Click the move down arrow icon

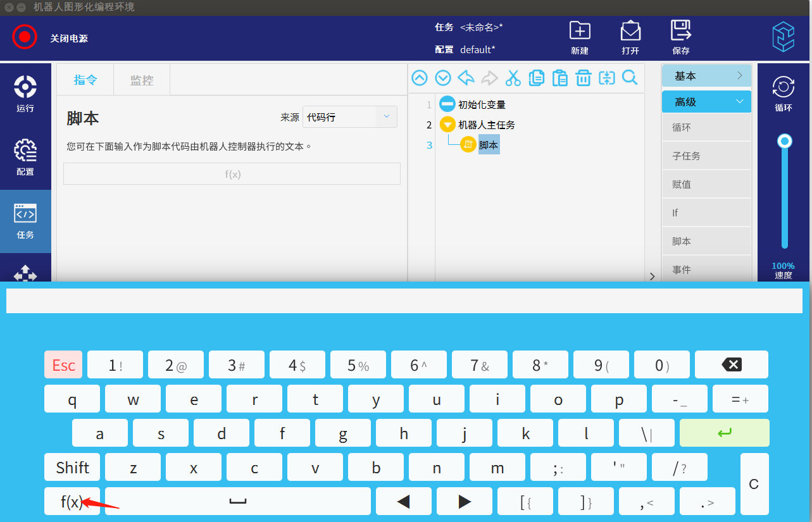pos(443,78)
